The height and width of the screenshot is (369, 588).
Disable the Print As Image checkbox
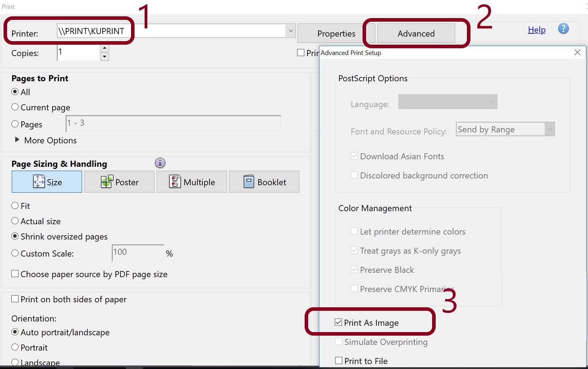(x=338, y=322)
